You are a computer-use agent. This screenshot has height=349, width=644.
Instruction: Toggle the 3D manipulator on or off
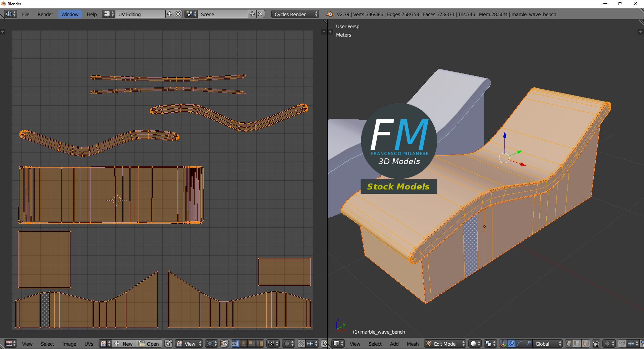pos(503,344)
